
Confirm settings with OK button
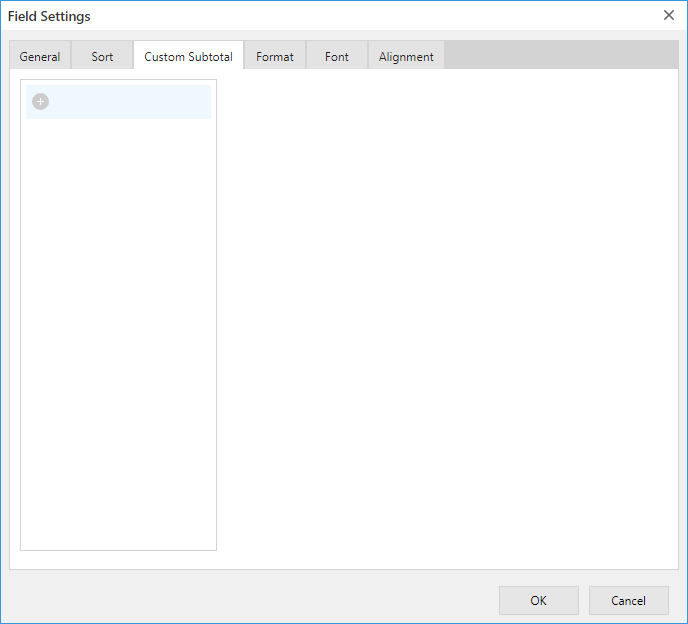point(539,600)
